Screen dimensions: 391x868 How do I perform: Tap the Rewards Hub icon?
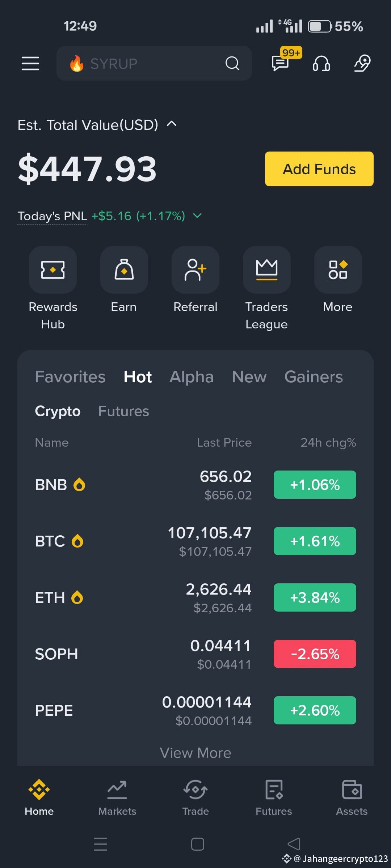53,270
